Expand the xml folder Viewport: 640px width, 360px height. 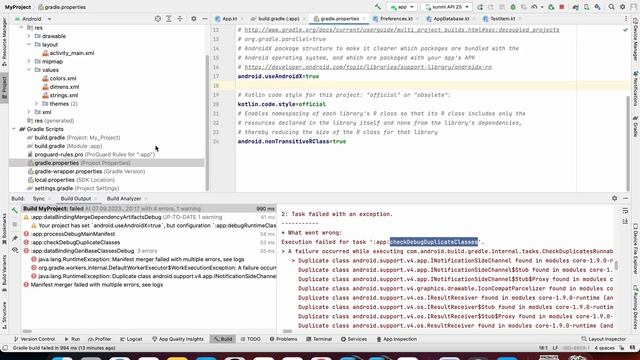pos(29,112)
